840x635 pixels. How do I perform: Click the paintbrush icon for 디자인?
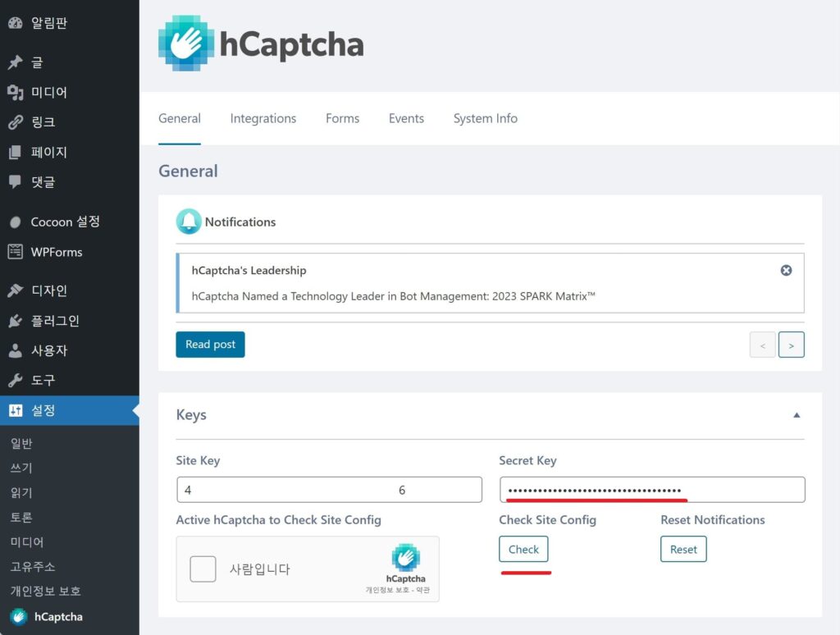[16, 290]
